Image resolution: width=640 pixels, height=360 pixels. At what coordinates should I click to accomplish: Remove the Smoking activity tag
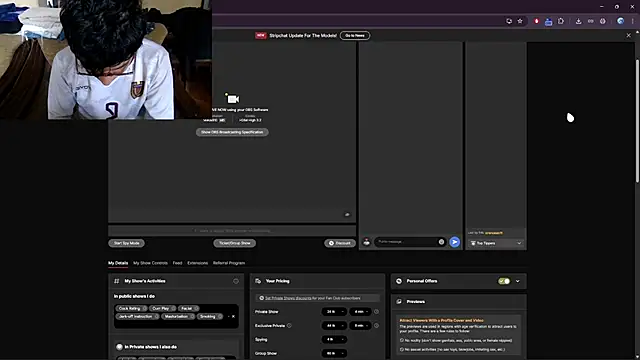pos(220,317)
